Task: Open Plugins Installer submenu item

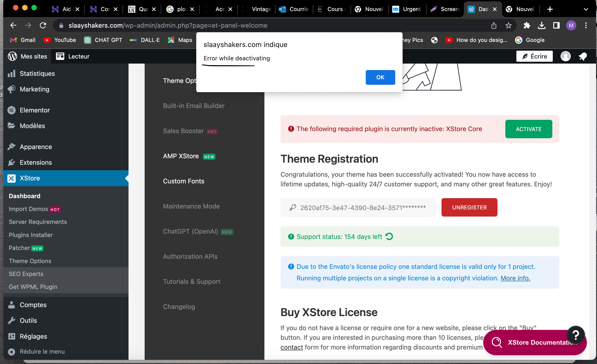Action: click(x=31, y=235)
